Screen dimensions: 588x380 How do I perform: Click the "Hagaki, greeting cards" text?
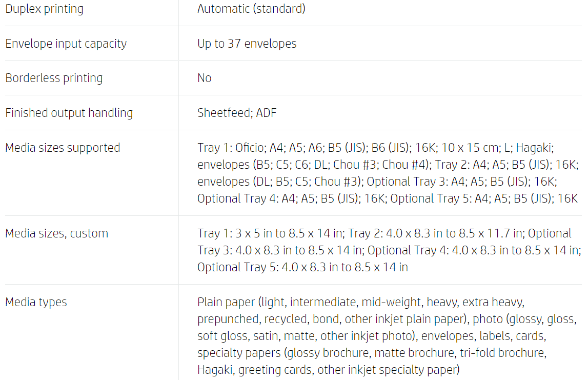(x=254, y=370)
